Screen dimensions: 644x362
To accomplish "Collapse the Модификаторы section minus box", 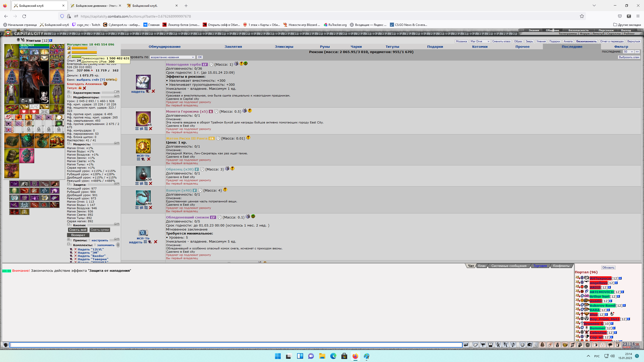I will [68, 96].
